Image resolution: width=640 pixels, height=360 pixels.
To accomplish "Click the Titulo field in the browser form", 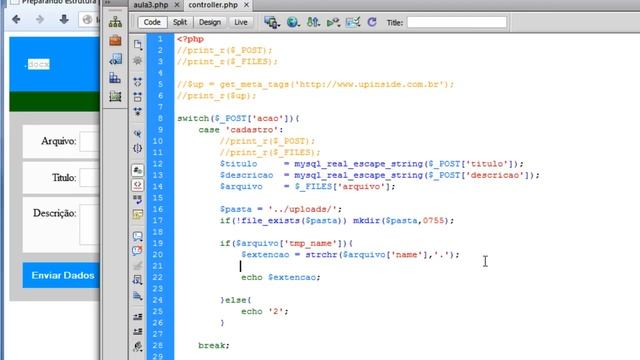I will [x=89, y=178].
